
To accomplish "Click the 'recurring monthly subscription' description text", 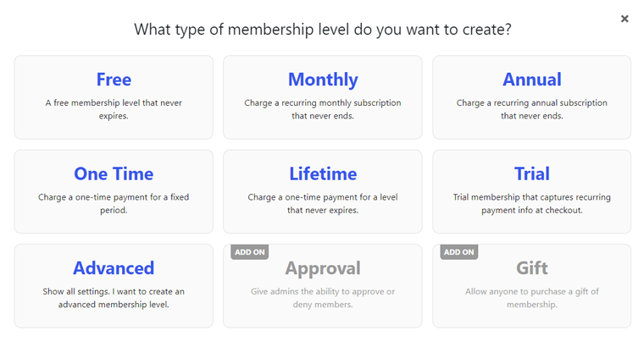I will tap(323, 109).
